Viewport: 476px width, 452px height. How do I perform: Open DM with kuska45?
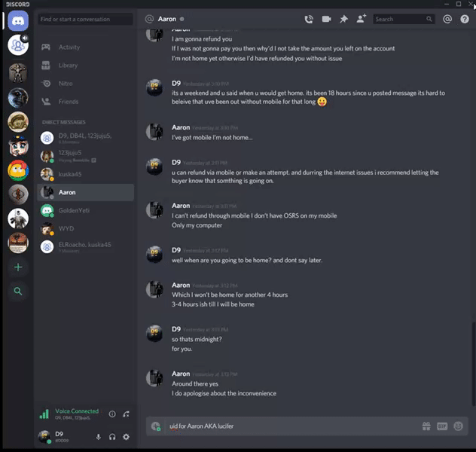click(x=85, y=174)
